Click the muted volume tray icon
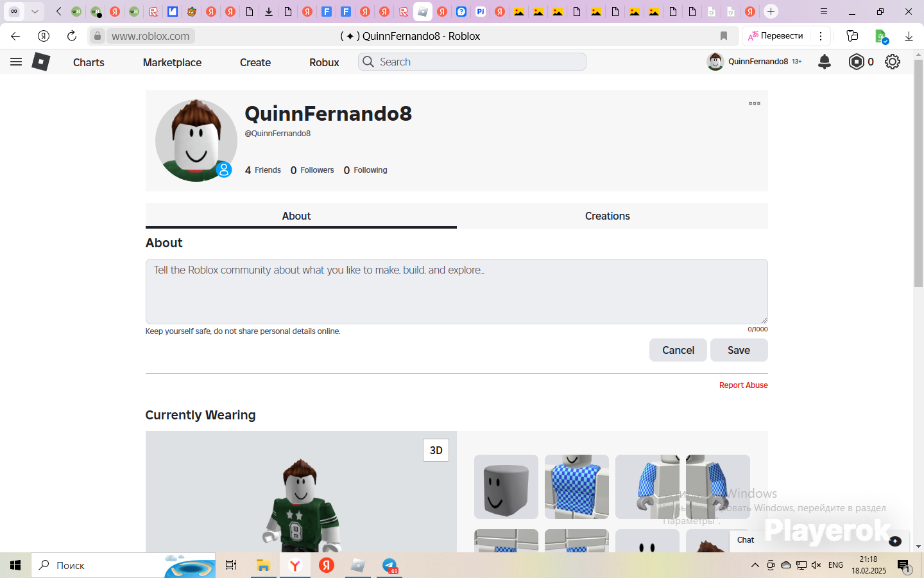Image resolution: width=924 pixels, height=578 pixels. (816, 565)
